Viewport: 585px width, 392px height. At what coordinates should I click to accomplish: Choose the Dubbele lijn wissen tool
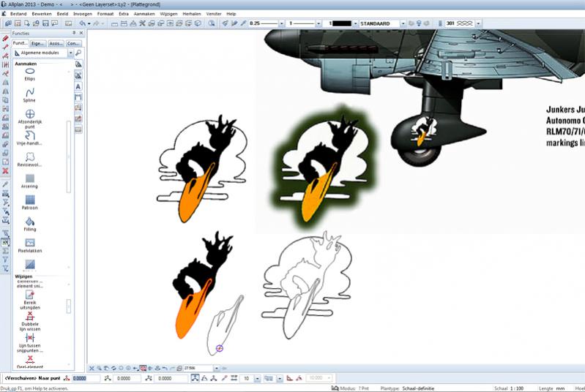point(30,322)
